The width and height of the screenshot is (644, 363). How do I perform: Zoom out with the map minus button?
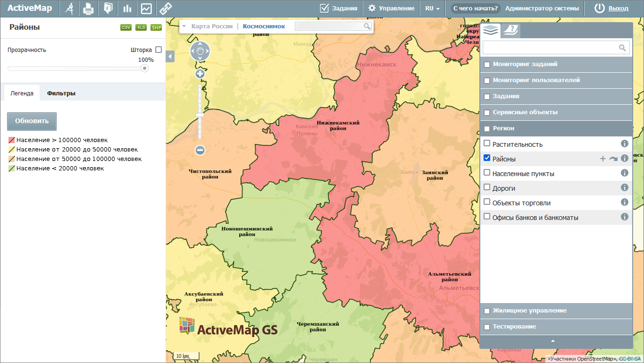click(200, 151)
